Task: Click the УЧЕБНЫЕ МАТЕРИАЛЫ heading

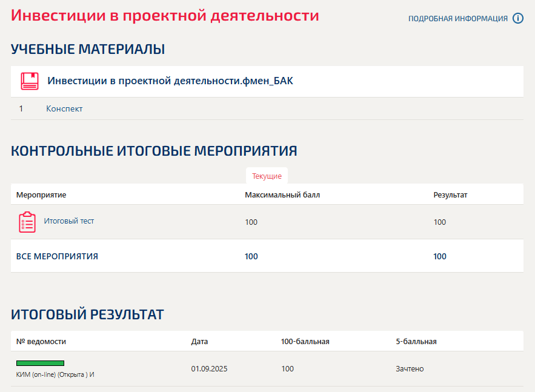Action: click(88, 49)
